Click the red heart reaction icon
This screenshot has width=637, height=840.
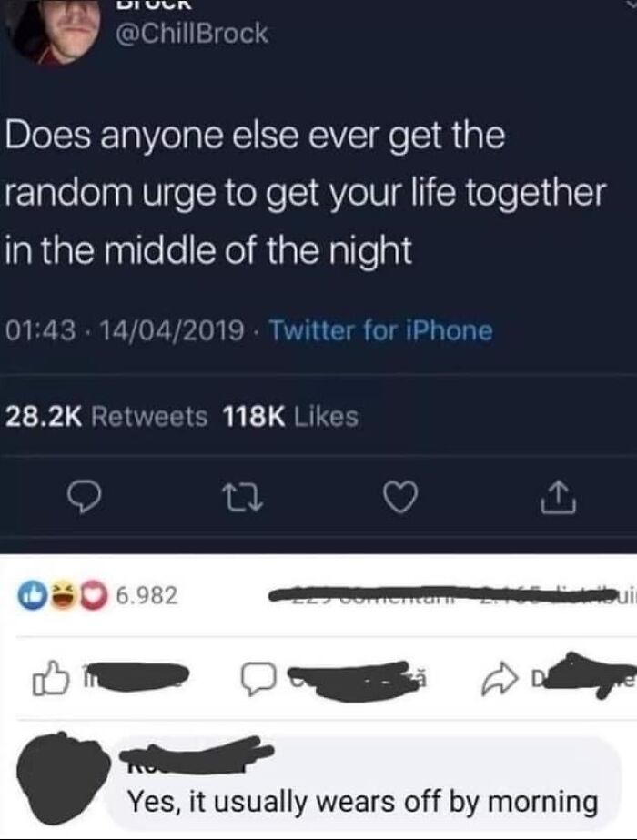click(x=96, y=595)
